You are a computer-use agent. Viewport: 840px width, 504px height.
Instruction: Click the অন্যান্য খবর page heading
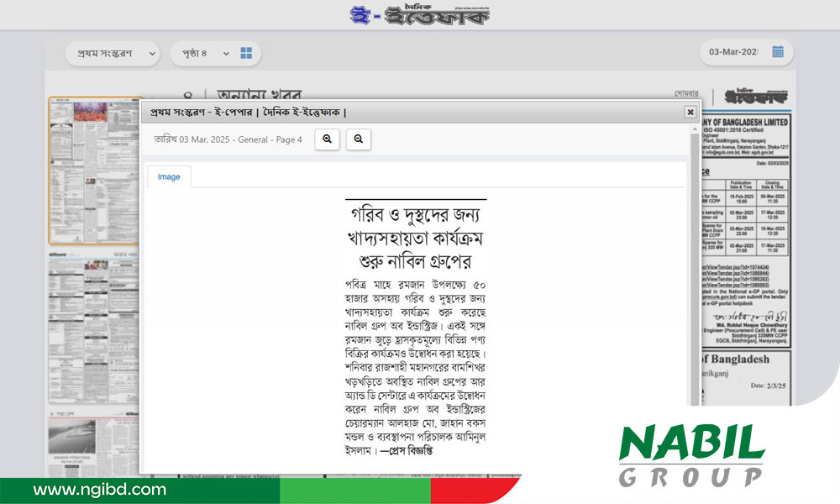point(259,96)
